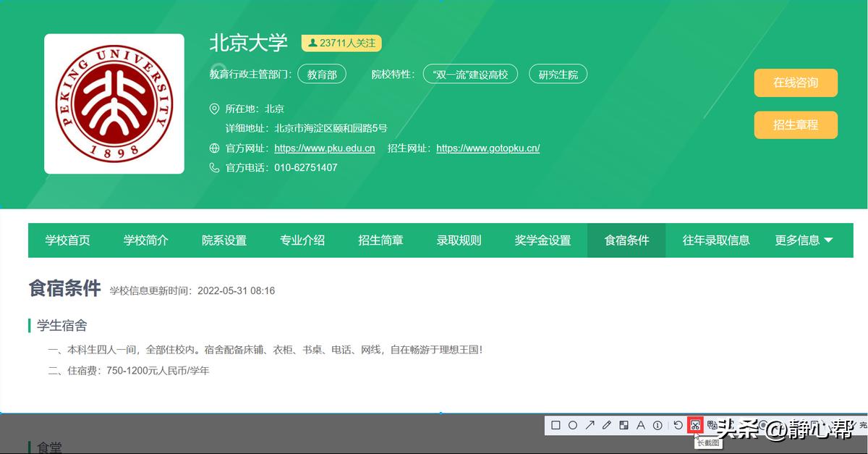The width and height of the screenshot is (868, 454).
Task: Select the rectangle annotation tool
Action: pyautogui.click(x=556, y=425)
